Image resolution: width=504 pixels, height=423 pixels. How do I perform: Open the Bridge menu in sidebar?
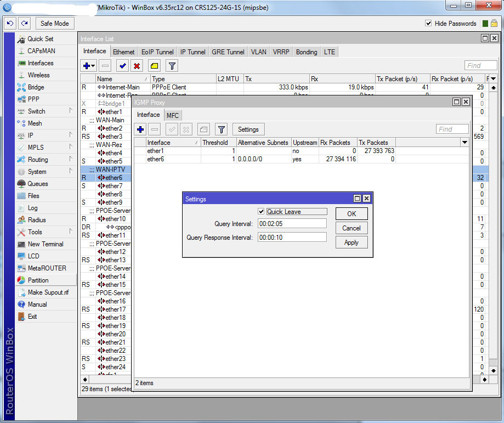pyautogui.click(x=36, y=87)
